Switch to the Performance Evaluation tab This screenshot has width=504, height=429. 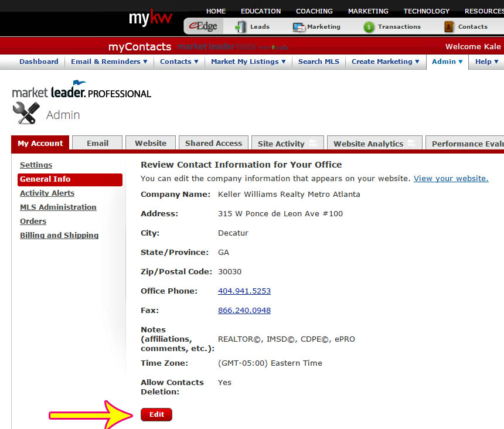[x=465, y=143]
